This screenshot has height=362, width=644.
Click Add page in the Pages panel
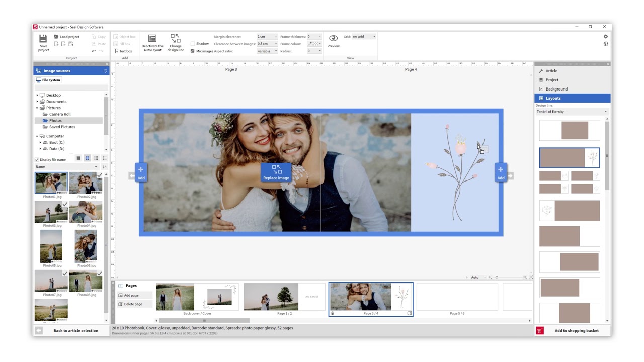click(134, 296)
